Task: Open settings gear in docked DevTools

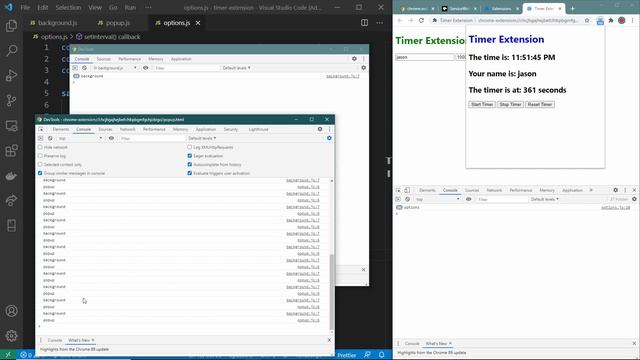Action: (616, 190)
